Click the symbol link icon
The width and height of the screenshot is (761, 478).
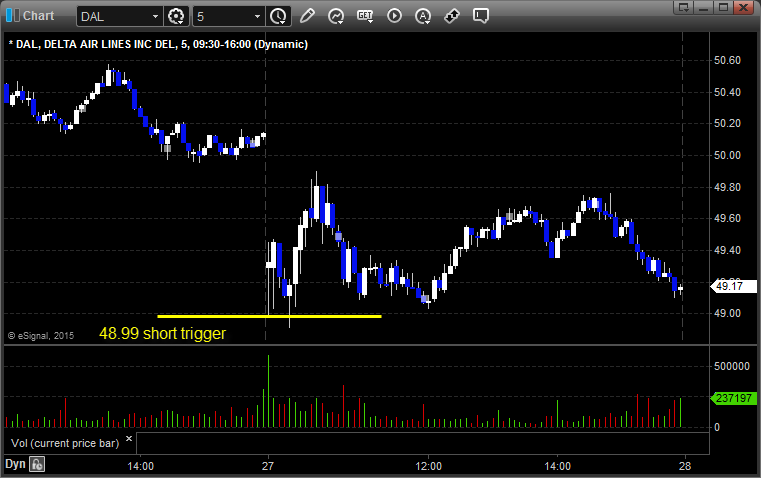452,16
